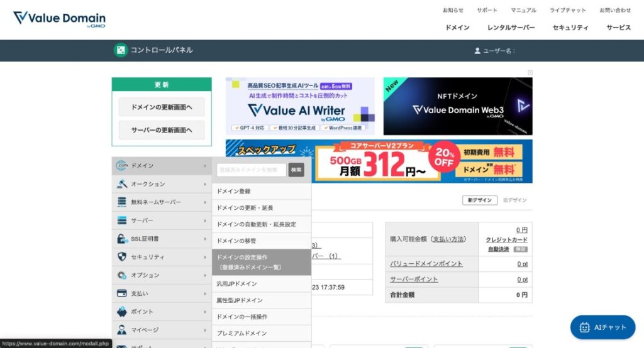Click the セキュリティ shield icon

pyautogui.click(x=121, y=257)
